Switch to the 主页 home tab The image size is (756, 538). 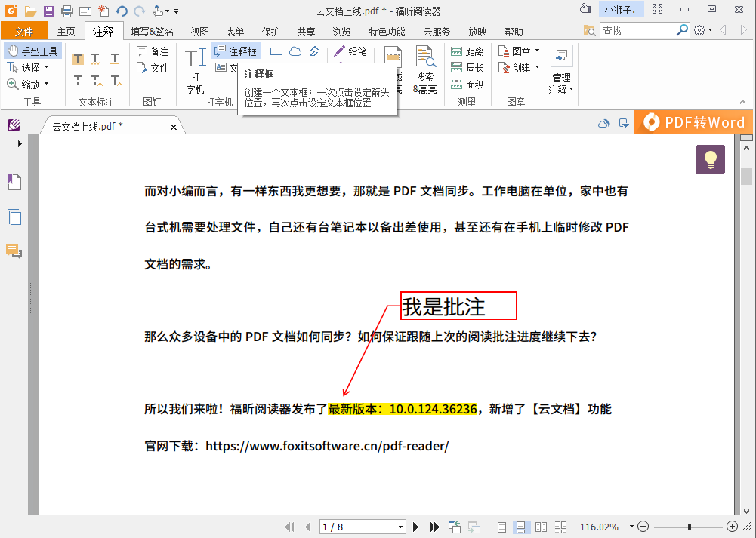[66, 32]
